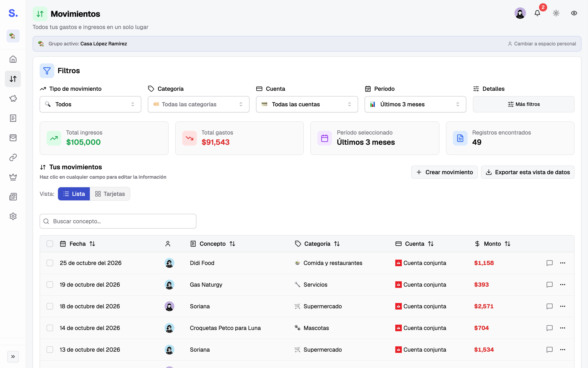Switch to Lista view
The height and width of the screenshot is (368, 588).
click(x=74, y=194)
